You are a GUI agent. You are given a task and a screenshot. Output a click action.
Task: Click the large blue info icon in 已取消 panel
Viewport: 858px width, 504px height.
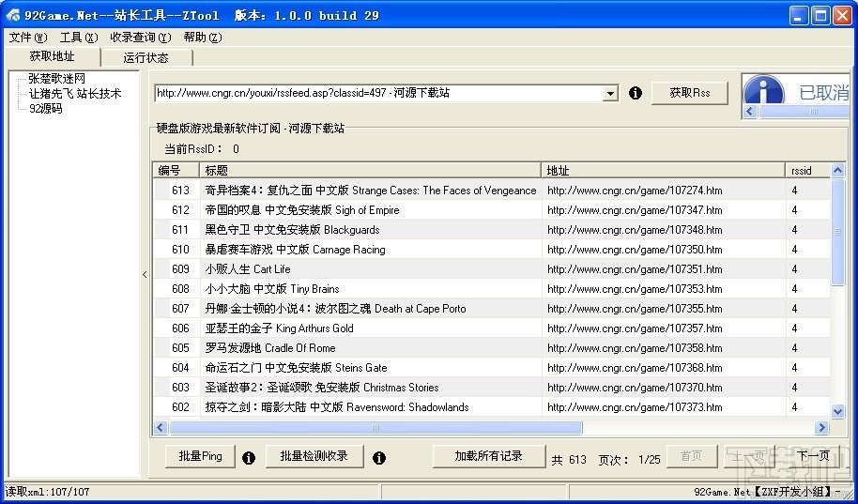pos(764,90)
